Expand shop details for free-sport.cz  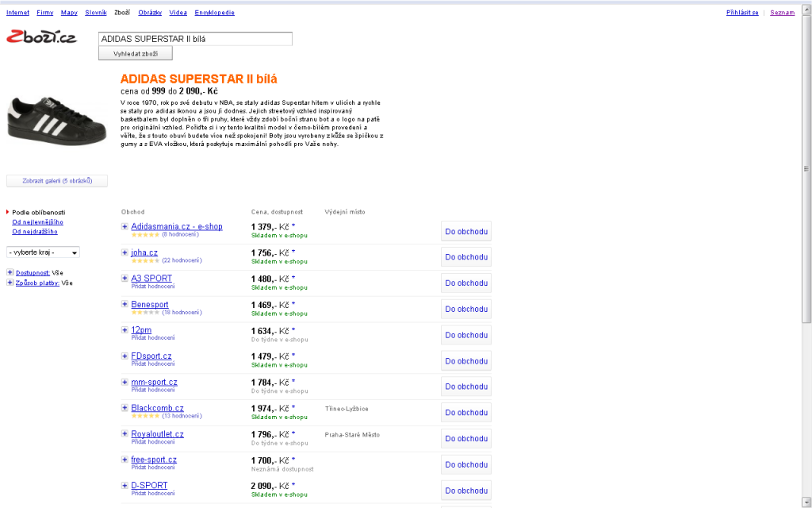click(124, 460)
